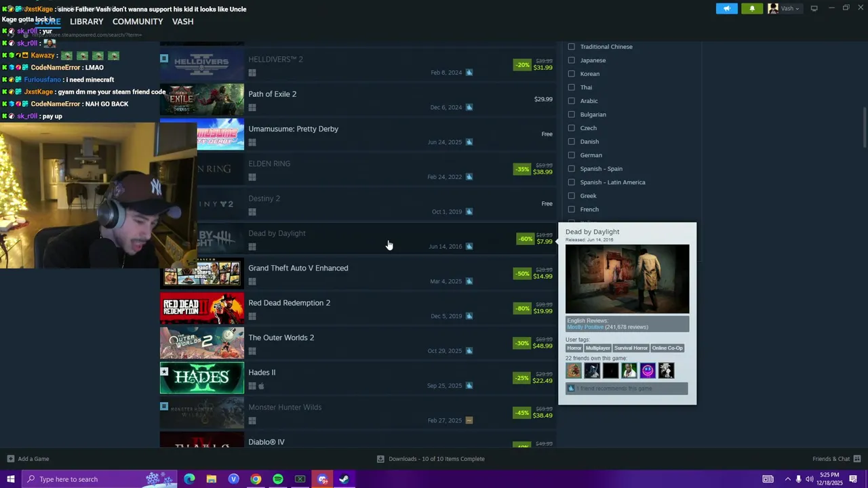868x488 pixels.
Task: Open the VASH profile menu
Action: pyautogui.click(x=182, y=22)
